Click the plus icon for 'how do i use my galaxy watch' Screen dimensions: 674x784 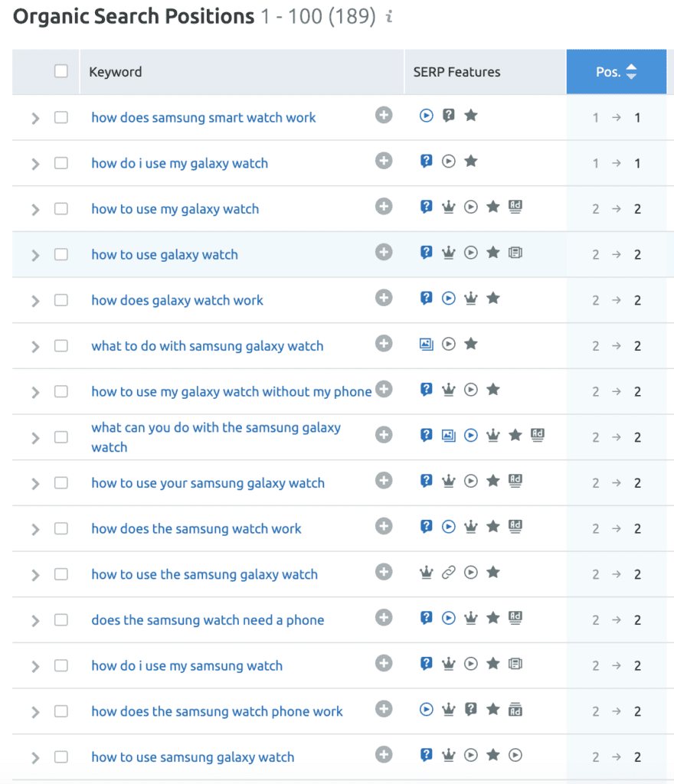(384, 161)
